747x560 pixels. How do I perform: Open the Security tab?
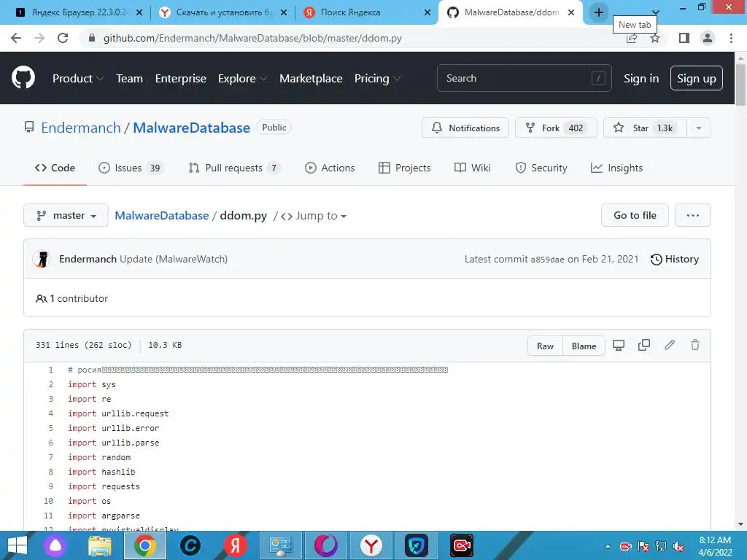pos(541,168)
